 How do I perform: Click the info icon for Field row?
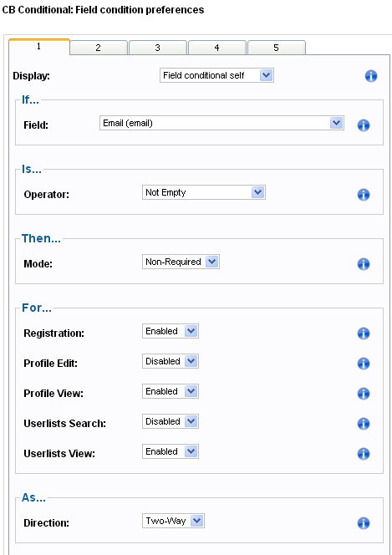tap(364, 125)
